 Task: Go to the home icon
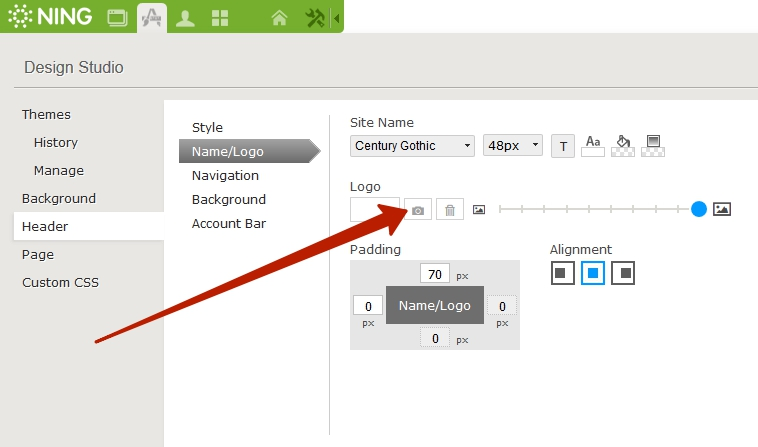tap(279, 18)
